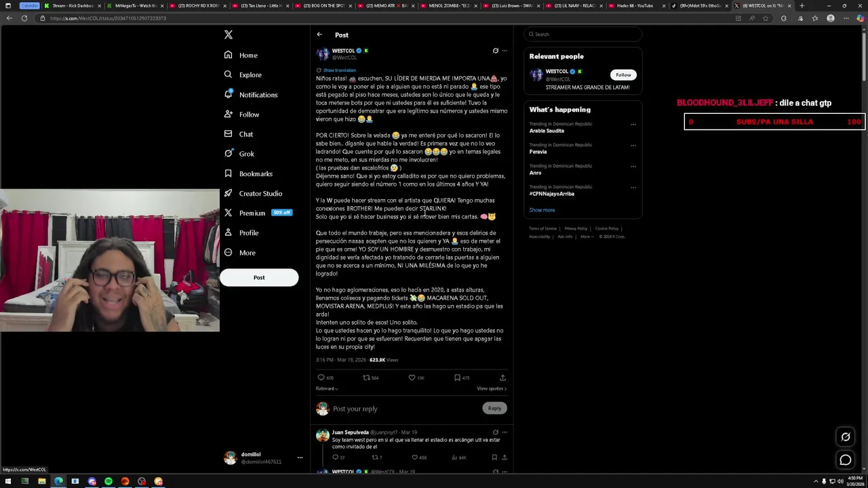The height and width of the screenshot is (488, 868).
Task: Open File Explorer from the taskbar
Action: pos(41,481)
